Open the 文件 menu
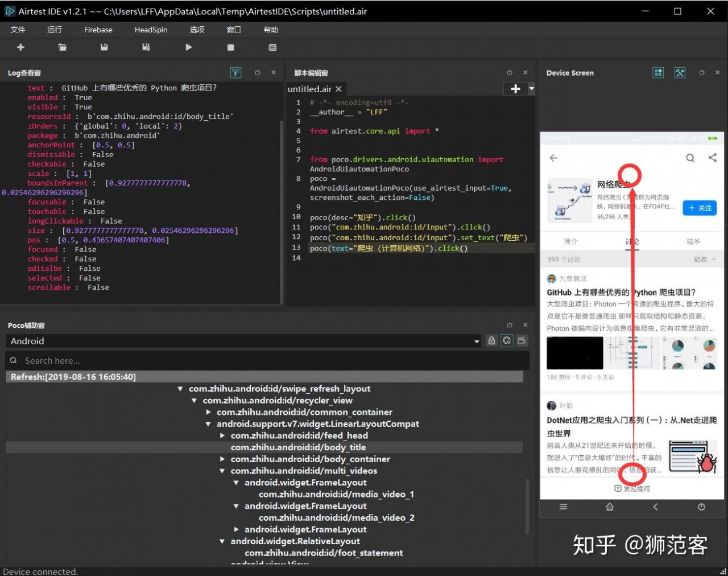This screenshot has height=576, width=728. coord(18,30)
